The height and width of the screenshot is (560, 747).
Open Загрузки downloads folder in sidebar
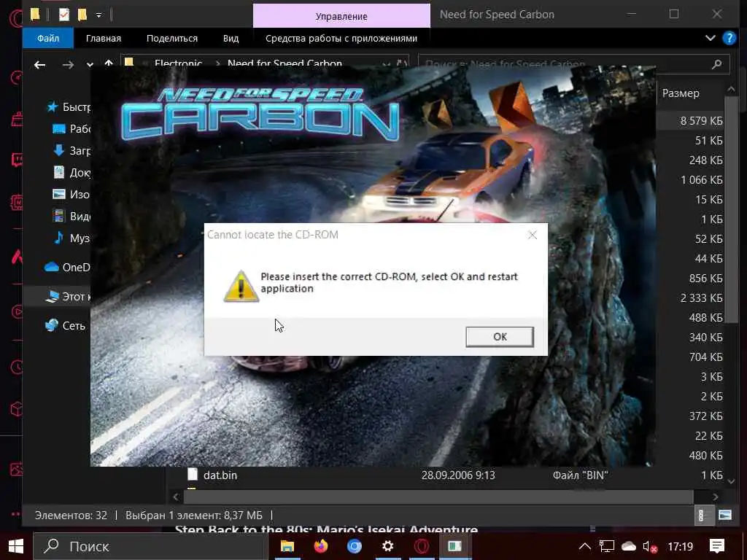[x=71, y=150]
